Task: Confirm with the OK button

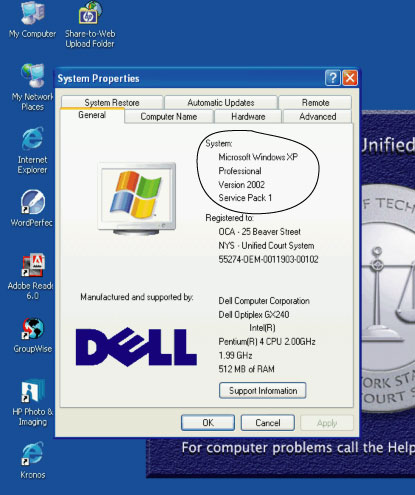Action: pyautogui.click(x=208, y=423)
